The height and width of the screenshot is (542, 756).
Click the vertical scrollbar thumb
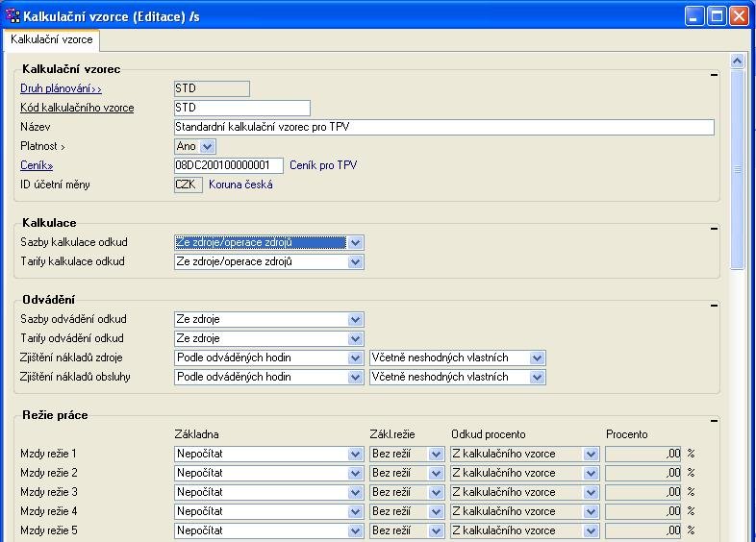click(x=737, y=169)
